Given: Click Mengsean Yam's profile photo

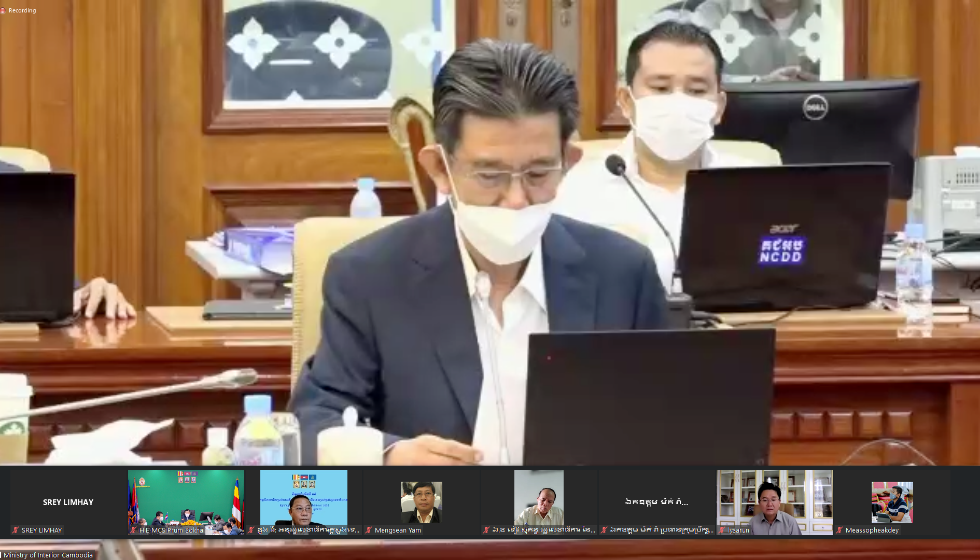Looking at the screenshot, I should point(421,502).
